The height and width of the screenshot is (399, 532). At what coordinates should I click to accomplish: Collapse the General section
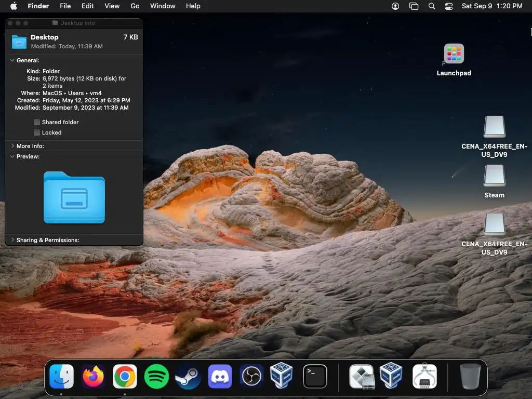[x=12, y=60]
